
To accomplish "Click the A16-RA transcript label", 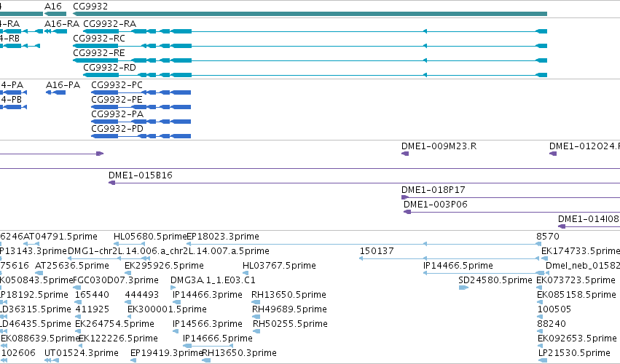I will pyautogui.click(x=62, y=24).
